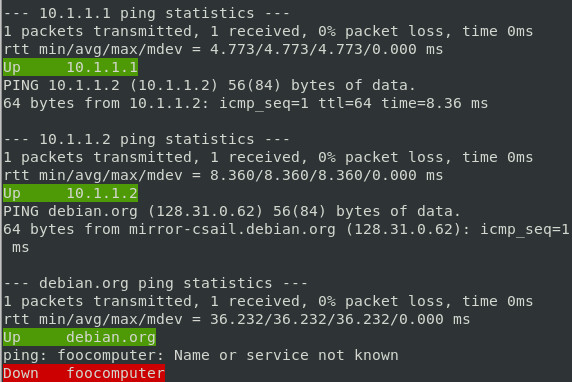The height and width of the screenshot is (382, 572).
Task: Click the packet loss line below debian.org statistics
Action: pyautogui.click(x=268, y=301)
